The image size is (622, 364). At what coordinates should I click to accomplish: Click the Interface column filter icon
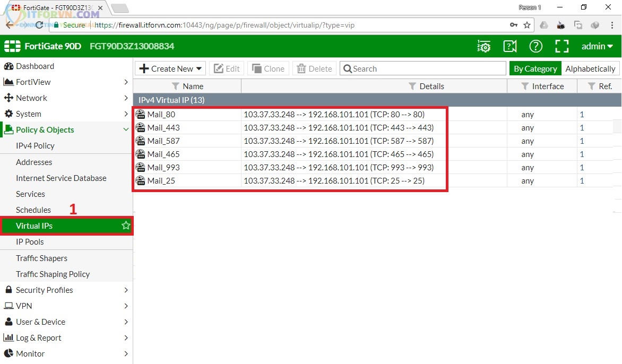coord(525,86)
